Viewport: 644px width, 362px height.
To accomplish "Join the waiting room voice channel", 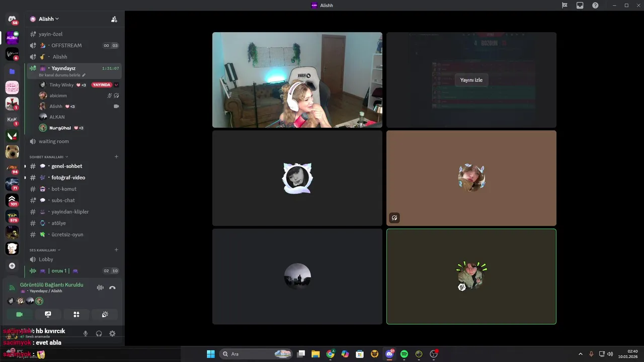I will (x=73, y=141).
